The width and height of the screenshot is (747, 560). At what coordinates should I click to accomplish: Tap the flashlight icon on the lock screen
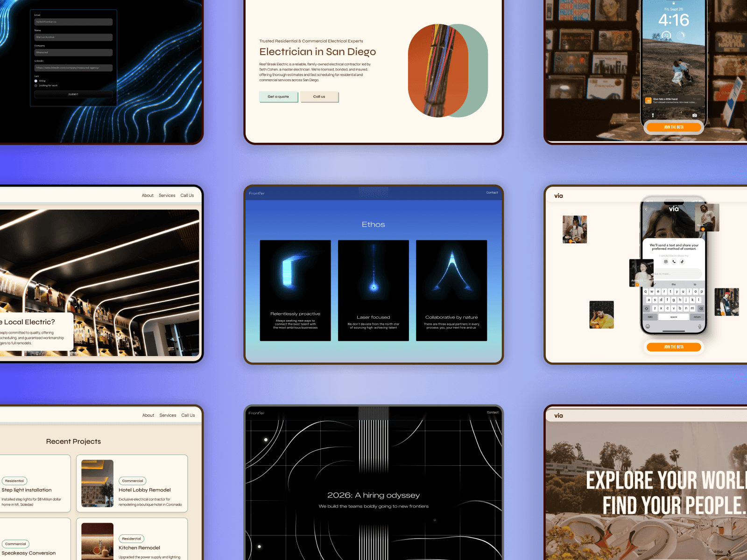pyautogui.click(x=653, y=115)
